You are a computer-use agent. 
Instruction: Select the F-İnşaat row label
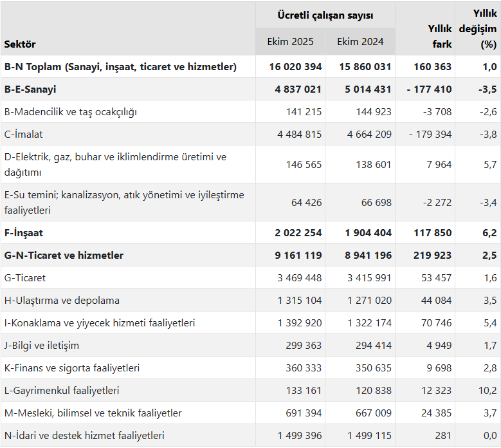point(24,233)
